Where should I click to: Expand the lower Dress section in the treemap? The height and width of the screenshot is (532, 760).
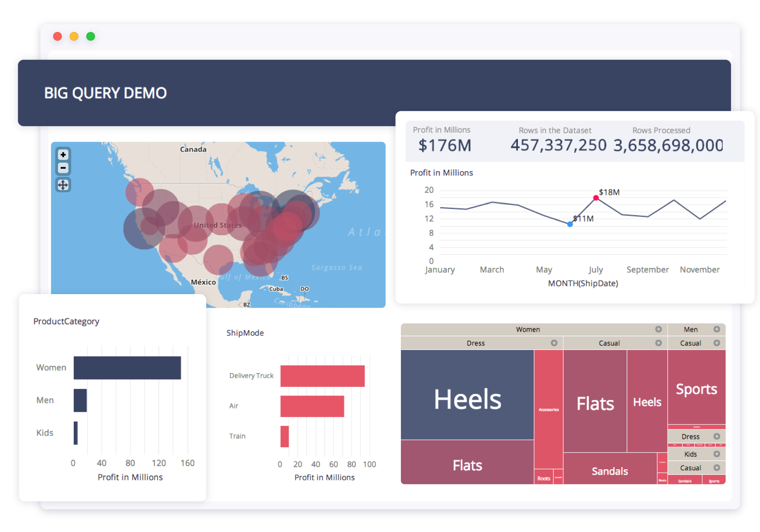(x=717, y=436)
